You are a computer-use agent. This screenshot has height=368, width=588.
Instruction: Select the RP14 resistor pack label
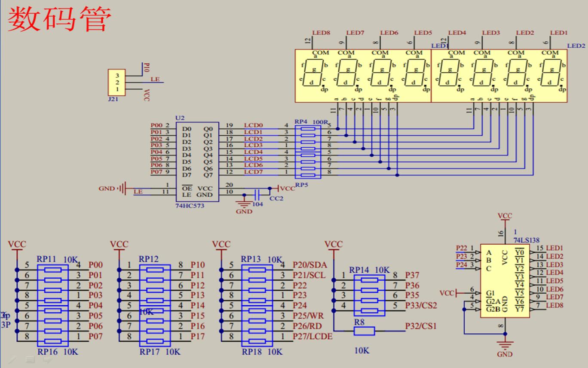click(359, 270)
